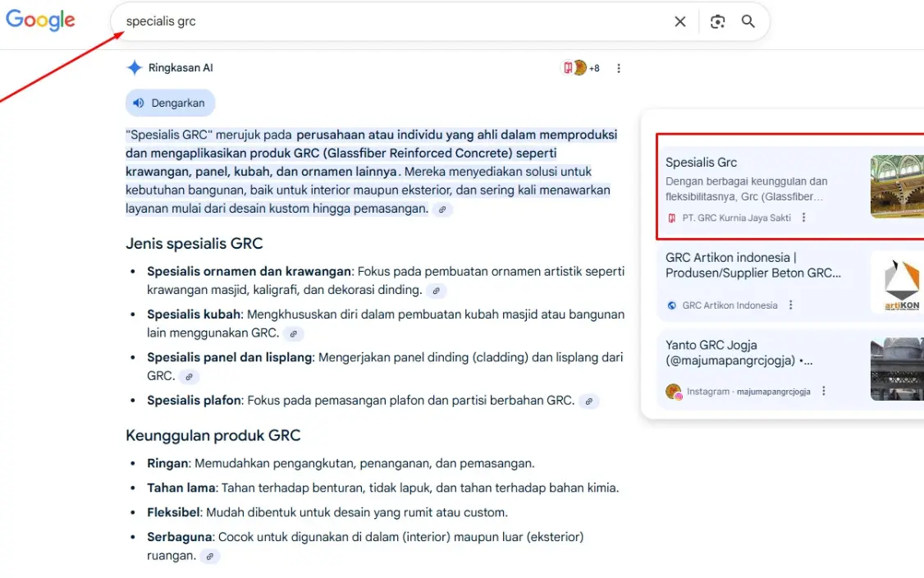Click the Ringkasan AI sparkle icon
Viewport: 924px width, 578px height.
click(x=135, y=68)
